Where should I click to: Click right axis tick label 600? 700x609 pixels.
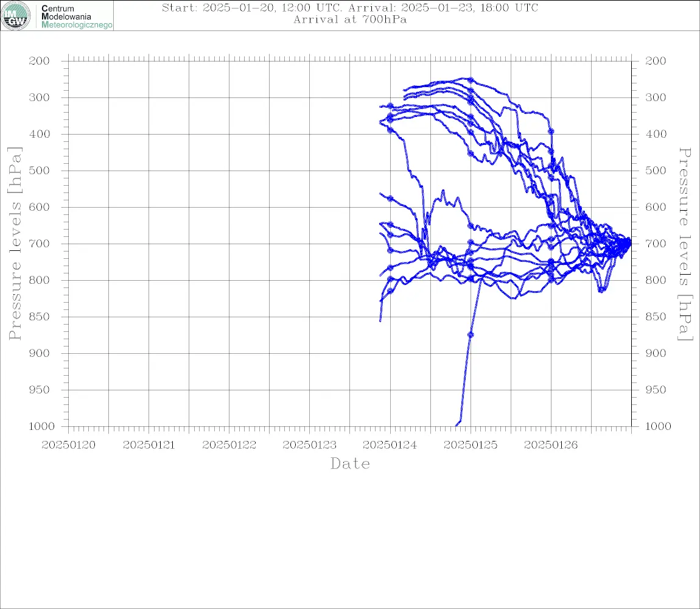pyautogui.click(x=656, y=207)
